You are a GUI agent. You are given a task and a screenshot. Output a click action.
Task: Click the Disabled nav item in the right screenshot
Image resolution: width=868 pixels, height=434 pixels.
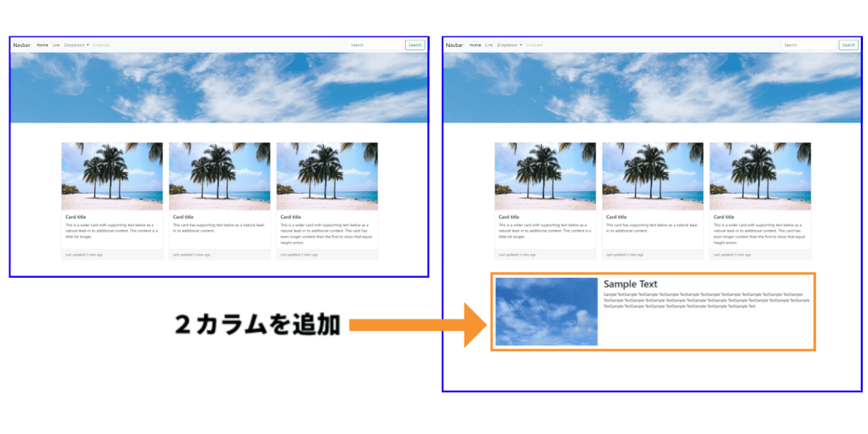(535, 45)
